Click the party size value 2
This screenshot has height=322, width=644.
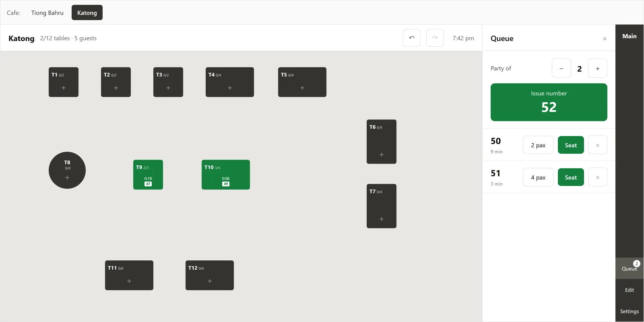tap(580, 69)
